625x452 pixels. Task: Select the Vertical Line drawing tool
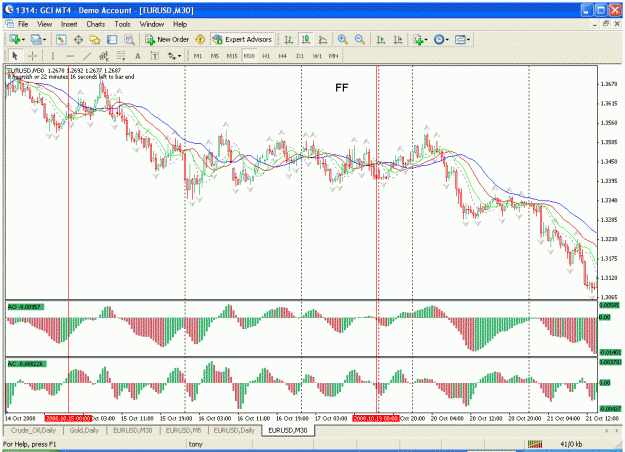tap(53, 56)
